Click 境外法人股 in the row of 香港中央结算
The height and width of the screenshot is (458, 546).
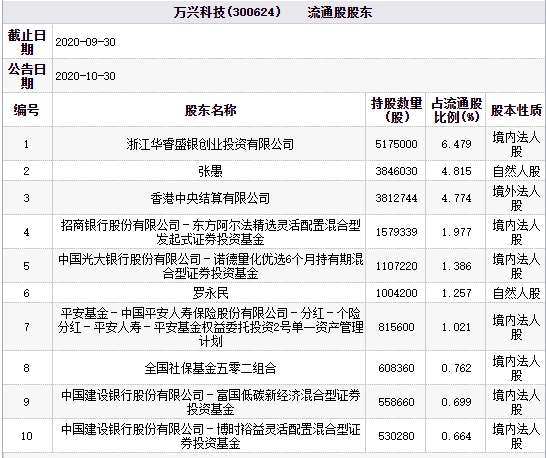516,198
